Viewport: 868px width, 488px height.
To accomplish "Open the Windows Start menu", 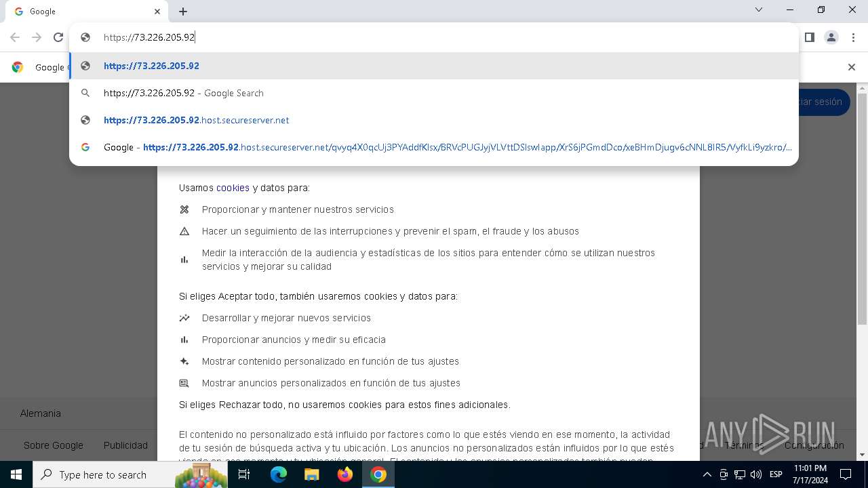I will [x=16, y=474].
